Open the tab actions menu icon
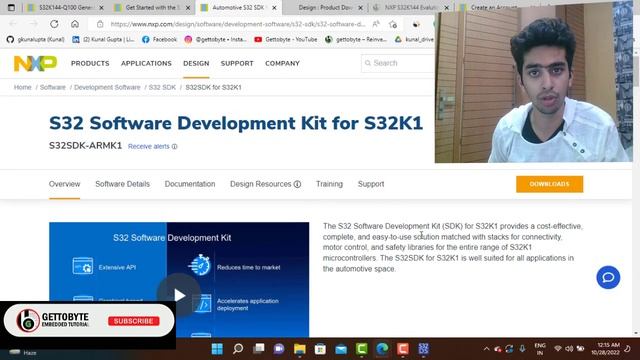 tap(11, 7)
